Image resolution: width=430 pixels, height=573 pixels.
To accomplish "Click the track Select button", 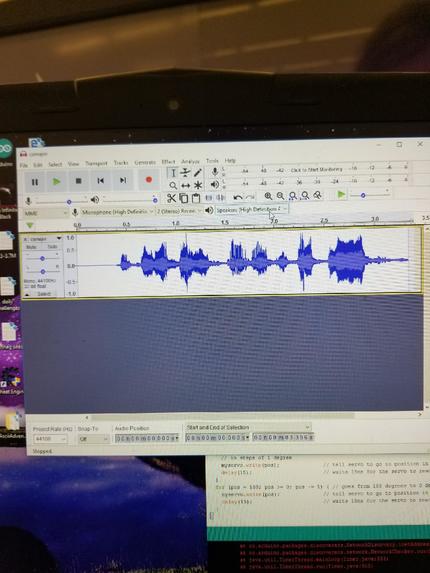I will (x=44, y=294).
